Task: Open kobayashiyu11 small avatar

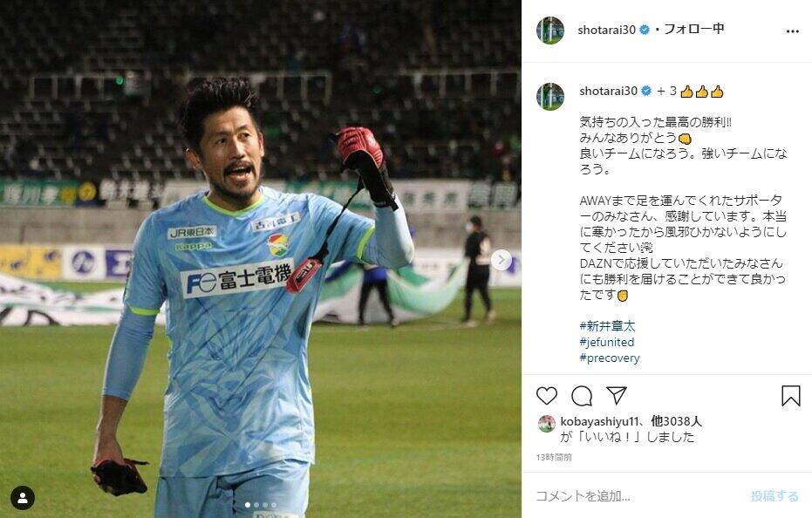Action: click(546, 424)
